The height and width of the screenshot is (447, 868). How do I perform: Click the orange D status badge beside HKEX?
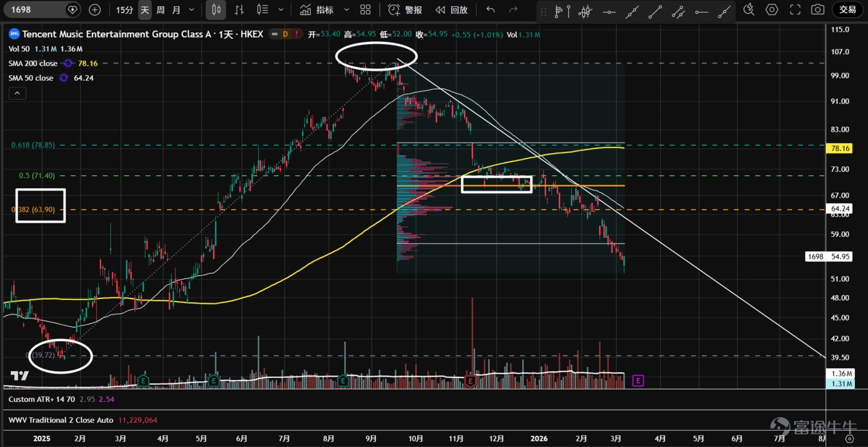coord(285,34)
